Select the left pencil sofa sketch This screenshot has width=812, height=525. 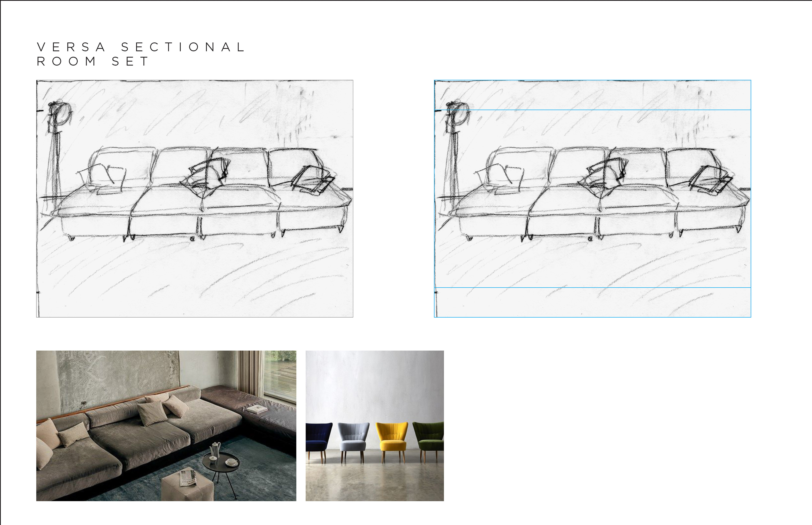(x=195, y=199)
